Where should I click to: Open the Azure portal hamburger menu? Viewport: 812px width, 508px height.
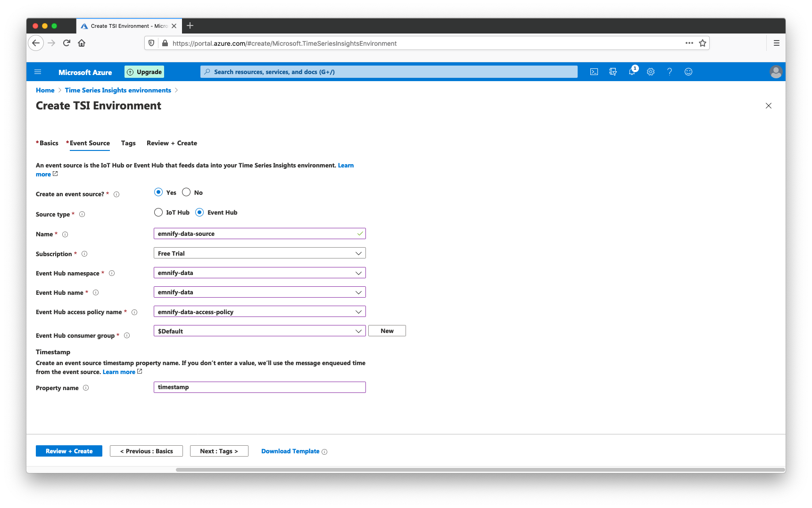click(38, 72)
